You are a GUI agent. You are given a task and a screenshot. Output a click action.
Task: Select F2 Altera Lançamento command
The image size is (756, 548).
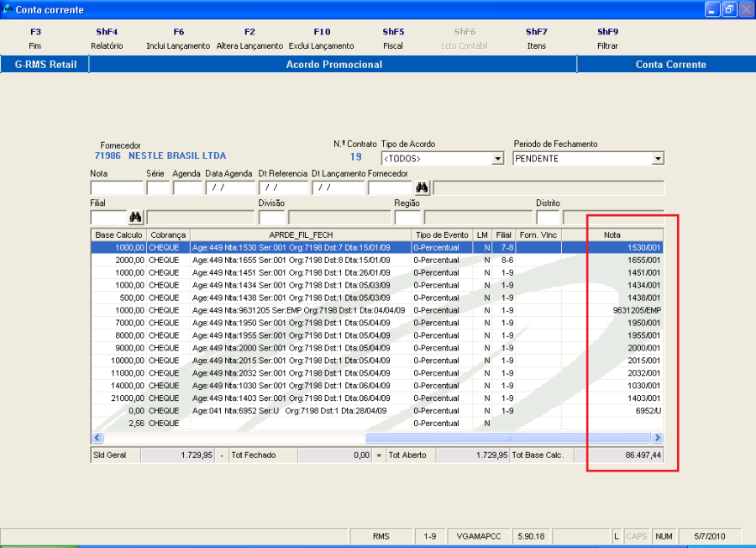coord(249,39)
